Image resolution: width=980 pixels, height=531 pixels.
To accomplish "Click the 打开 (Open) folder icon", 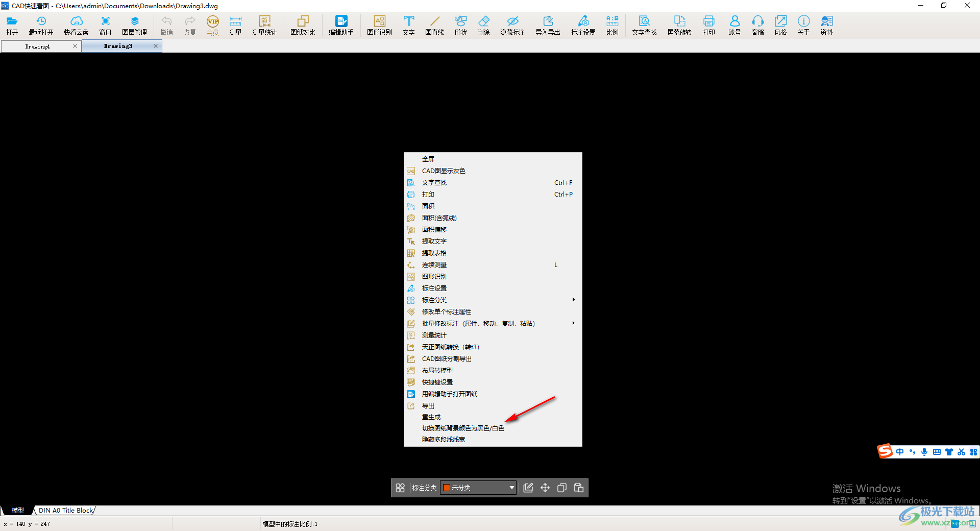I will point(12,25).
